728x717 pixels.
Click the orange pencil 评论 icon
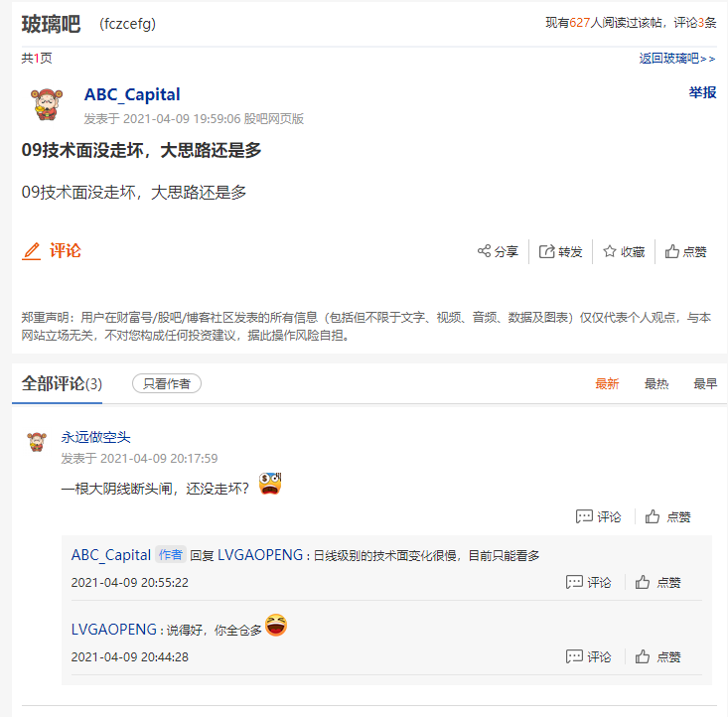(x=52, y=251)
